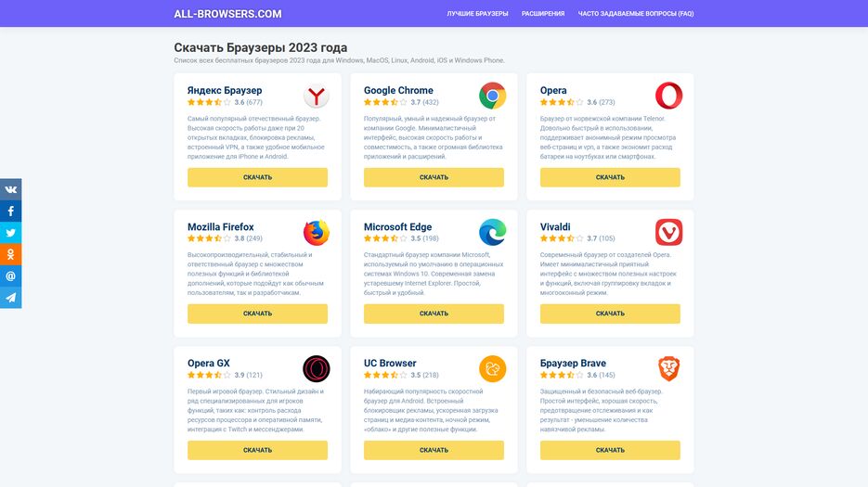Click rating text 3.6 (145) for Brave
This screenshot has height=487, width=868.
602,375
